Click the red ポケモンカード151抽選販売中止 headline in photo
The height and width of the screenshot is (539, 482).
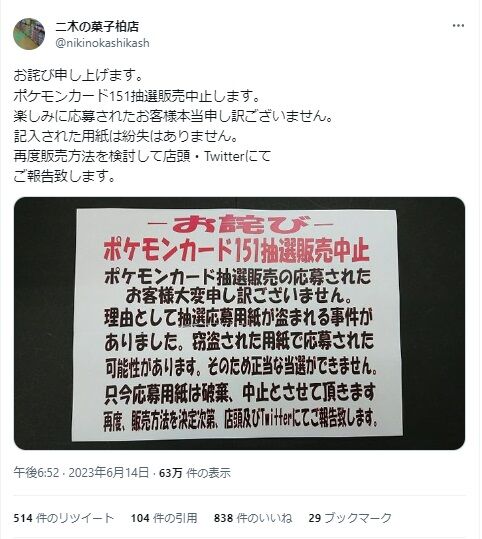237,251
